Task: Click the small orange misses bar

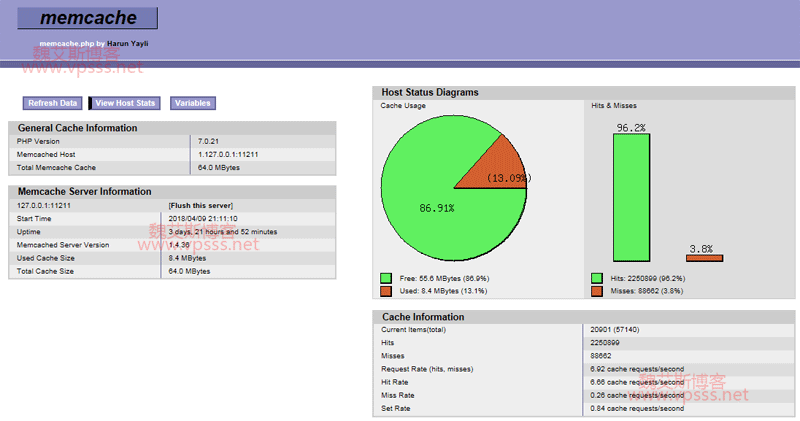Action: 704,258
